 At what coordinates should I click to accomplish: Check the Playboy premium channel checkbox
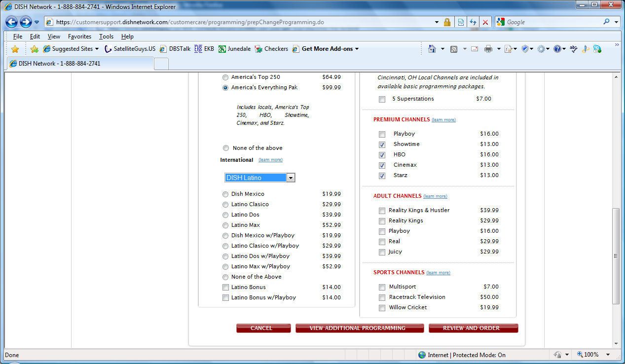(x=382, y=134)
